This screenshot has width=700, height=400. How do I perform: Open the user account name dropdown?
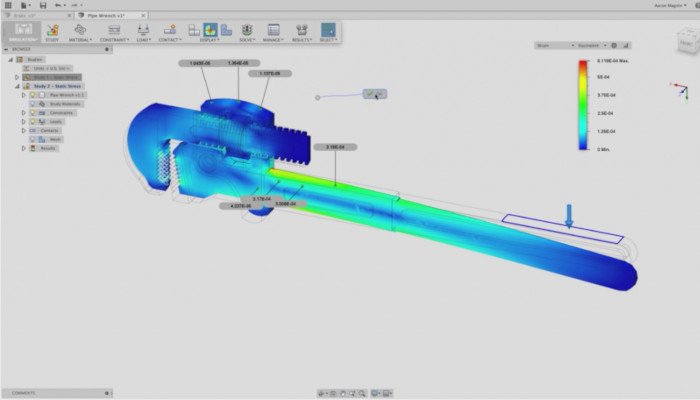(671, 5)
